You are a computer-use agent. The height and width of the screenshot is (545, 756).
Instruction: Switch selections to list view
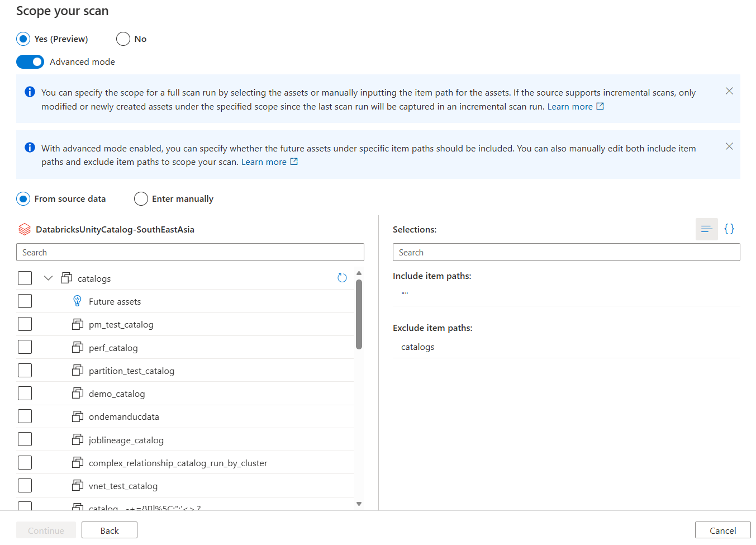click(x=706, y=229)
